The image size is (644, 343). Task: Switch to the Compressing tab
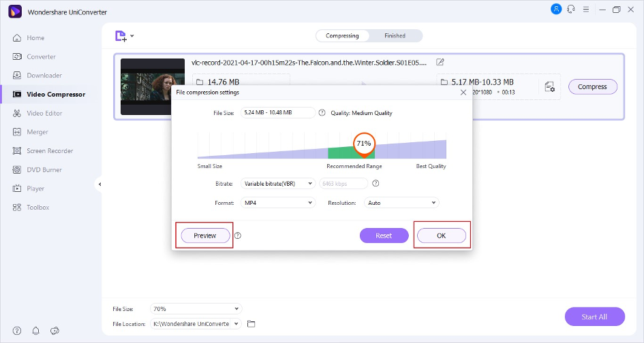pyautogui.click(x=342, y=35)
